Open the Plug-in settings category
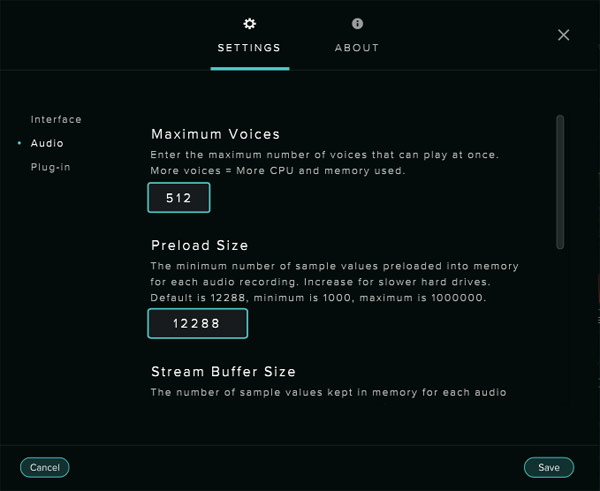600x491 pixels. [x=50, y=167]
